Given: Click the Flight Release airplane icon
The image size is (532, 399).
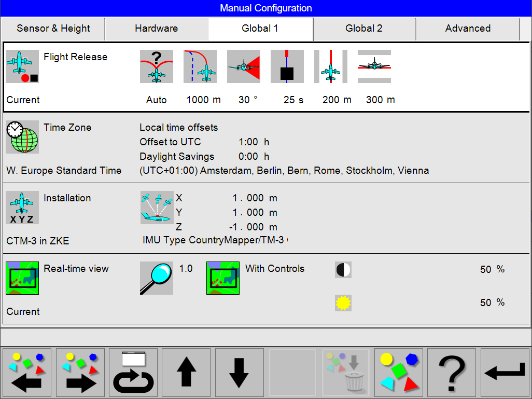Looking at the screenshot, I should (22, 66).
